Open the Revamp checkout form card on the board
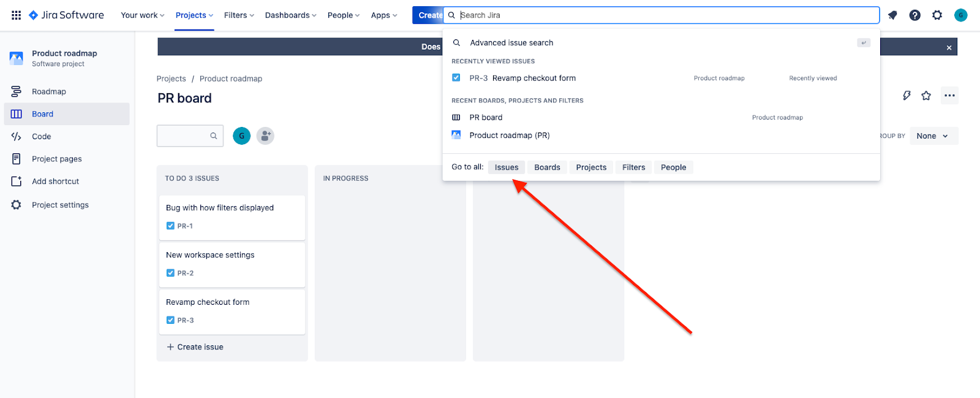This screenshot has height=398, width=980. pyautogui.click(x=232, y=312)
